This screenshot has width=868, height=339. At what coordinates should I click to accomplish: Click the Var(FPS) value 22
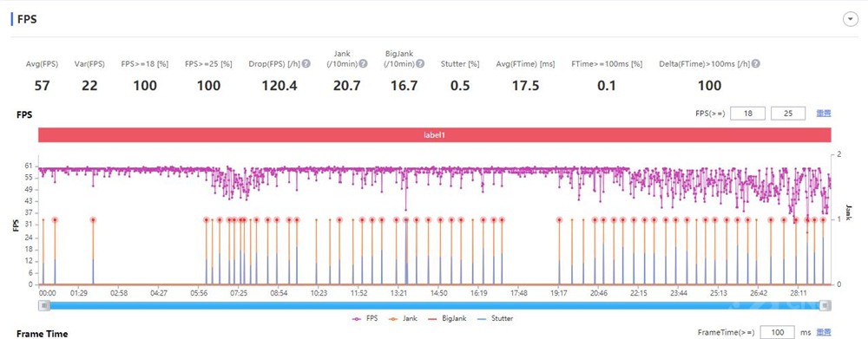pos(89,86)
